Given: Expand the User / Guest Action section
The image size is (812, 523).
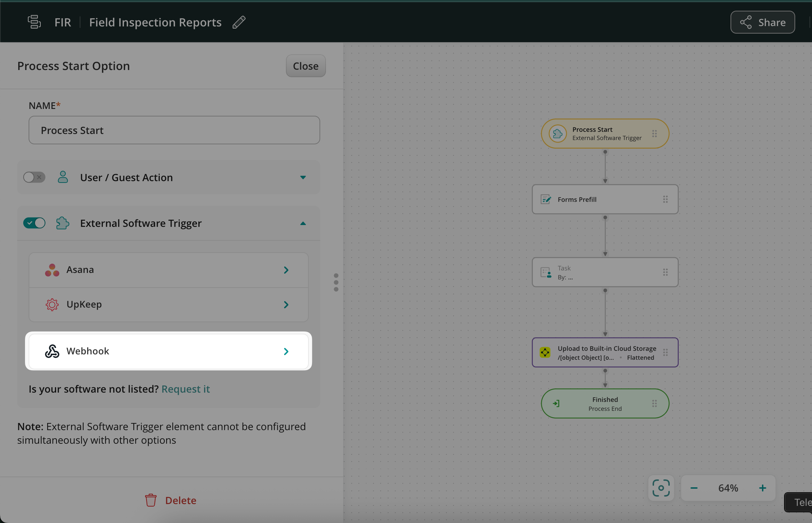Looking at the screenshot, I should click(303, 178).
